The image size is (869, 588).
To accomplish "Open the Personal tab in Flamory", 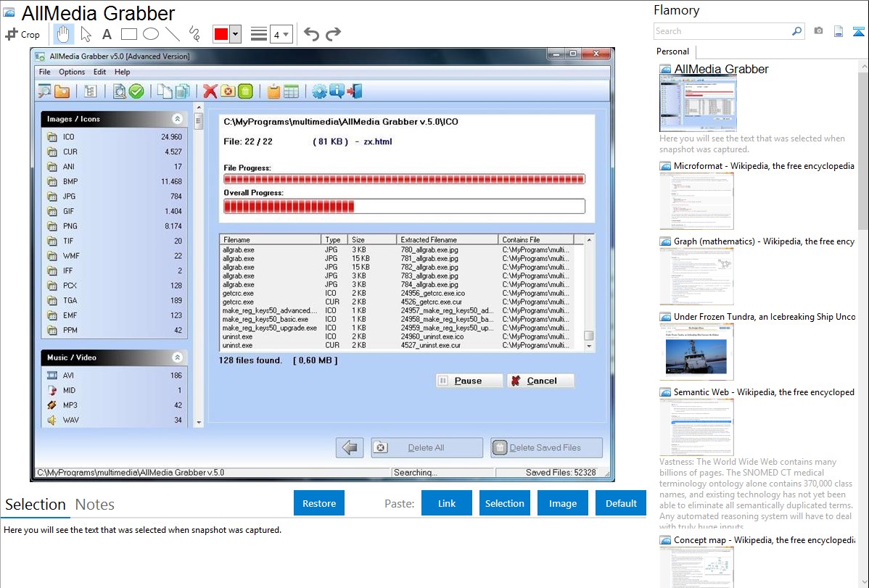I will click(x=673, y=51).
